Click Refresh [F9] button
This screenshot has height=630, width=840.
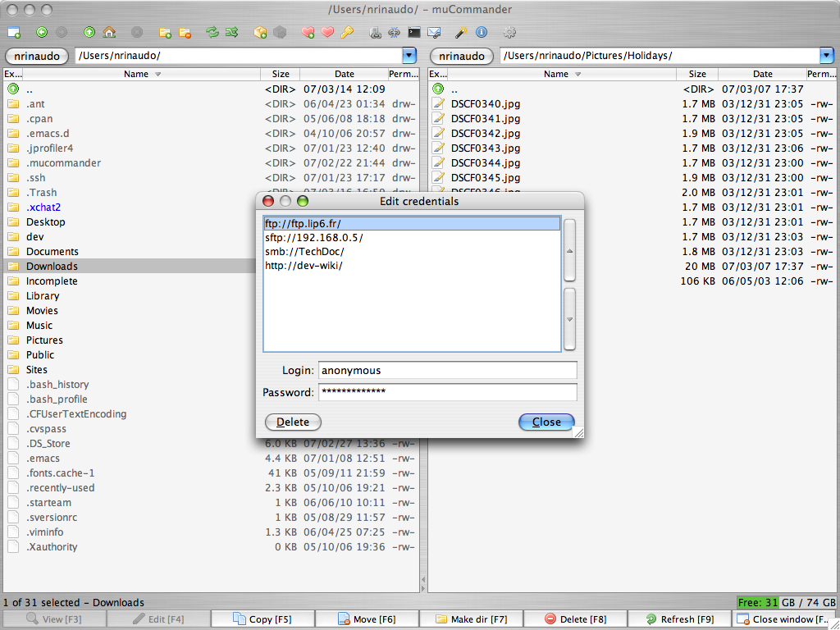coord(679,619)
